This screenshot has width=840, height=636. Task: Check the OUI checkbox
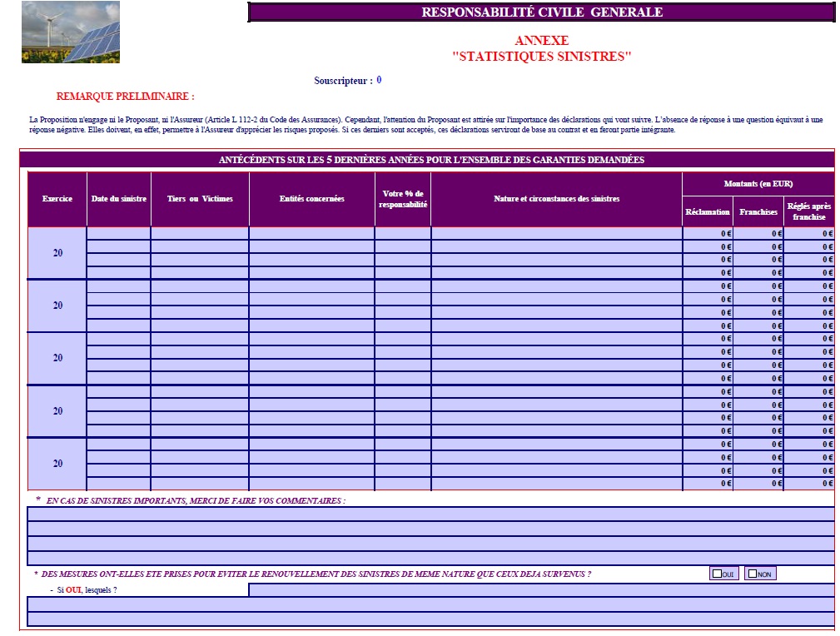click(718, 574)
